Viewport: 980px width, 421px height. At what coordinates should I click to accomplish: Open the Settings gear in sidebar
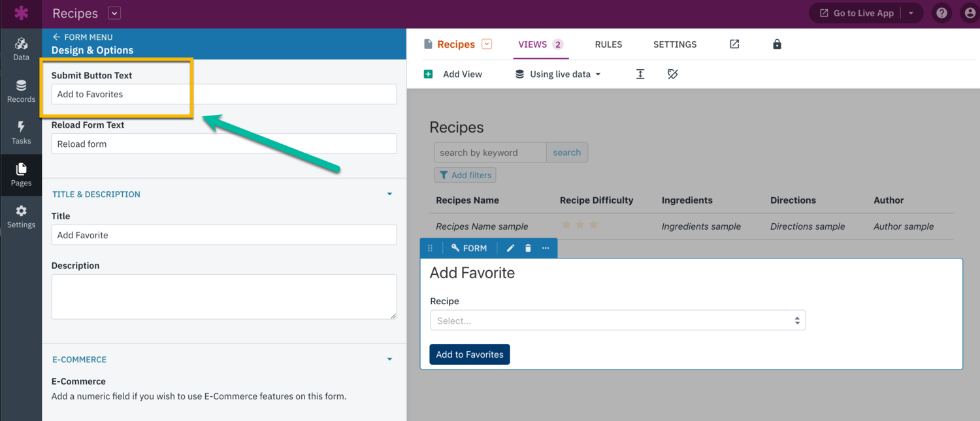(x=21, y=217)
